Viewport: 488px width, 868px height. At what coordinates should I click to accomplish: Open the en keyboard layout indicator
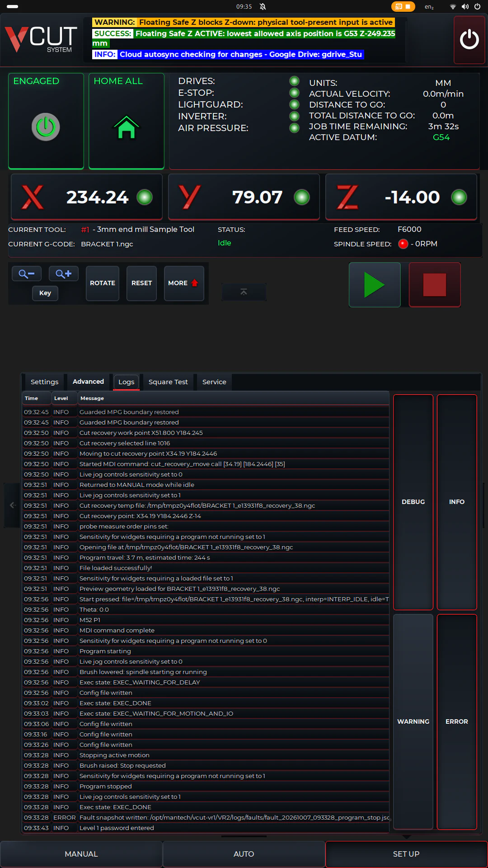[429, 7]
